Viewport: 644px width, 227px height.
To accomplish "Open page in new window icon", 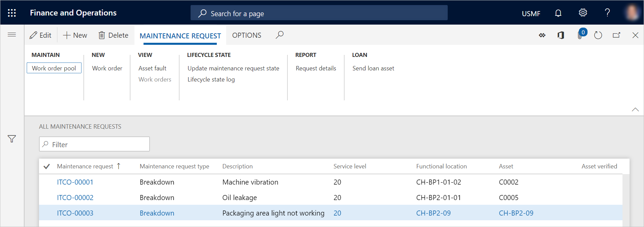I will coord(616,35).
